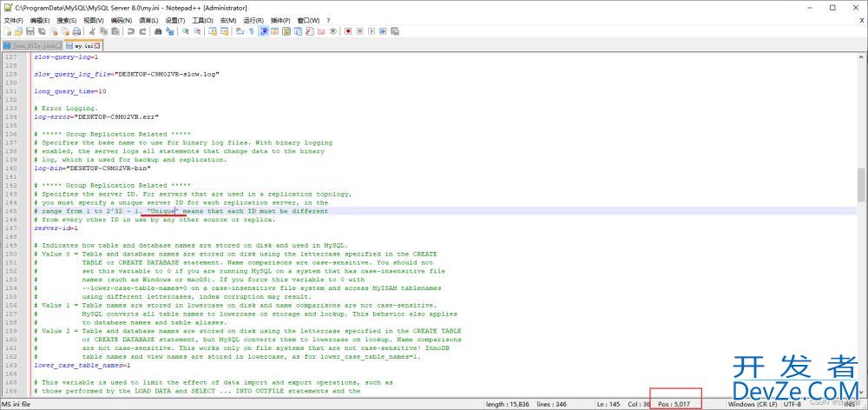
Task: Play back the recorded macro
Action: [x=372, y=31]
